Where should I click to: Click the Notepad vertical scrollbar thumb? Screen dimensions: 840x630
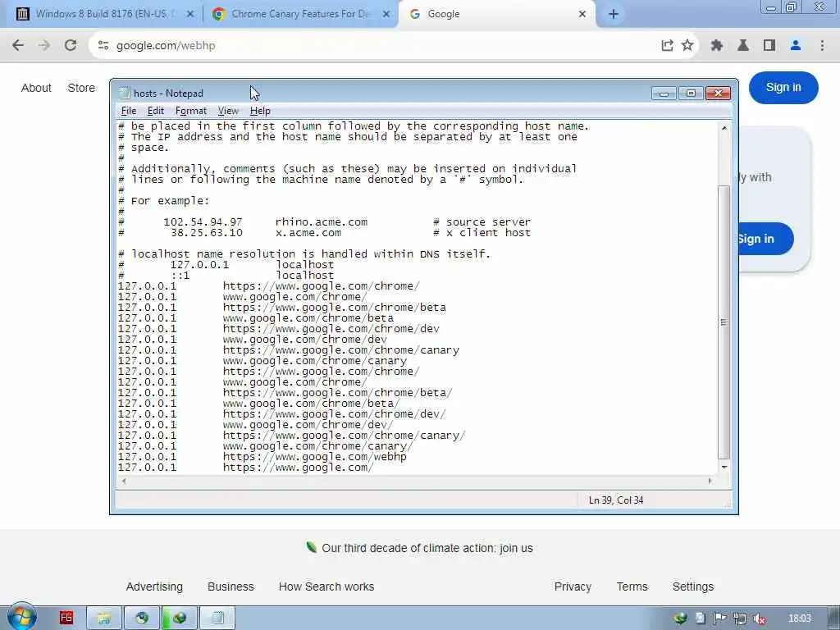pos(724,322)
